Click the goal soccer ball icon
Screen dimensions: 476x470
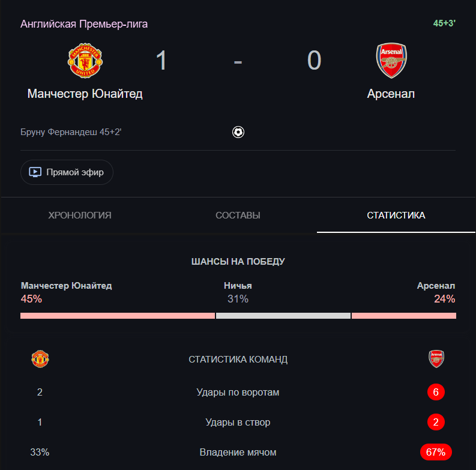point(238,132)
